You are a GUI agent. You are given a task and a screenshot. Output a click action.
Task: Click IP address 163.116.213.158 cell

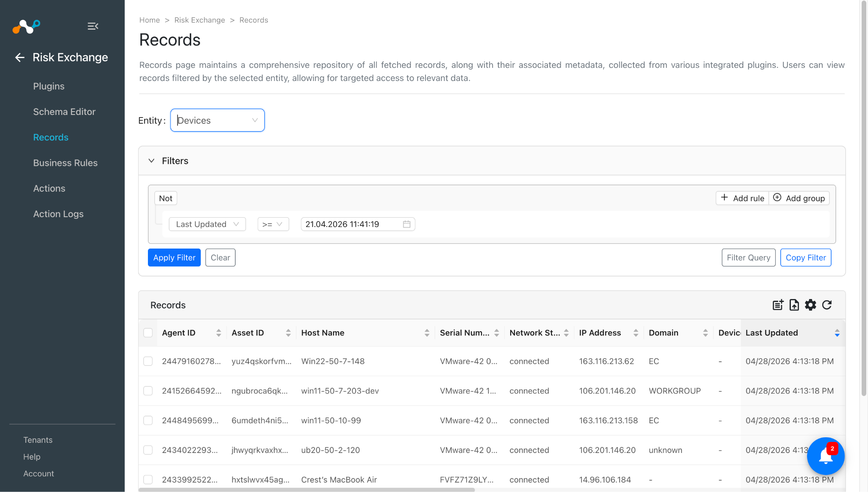click(x=609, y=420)
